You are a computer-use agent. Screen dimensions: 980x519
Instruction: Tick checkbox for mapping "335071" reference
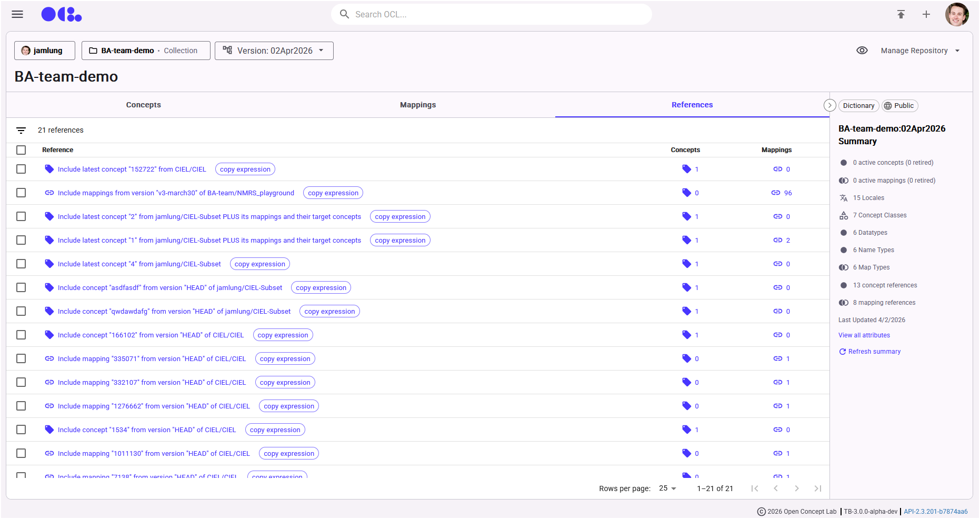[x=21, y=358]
